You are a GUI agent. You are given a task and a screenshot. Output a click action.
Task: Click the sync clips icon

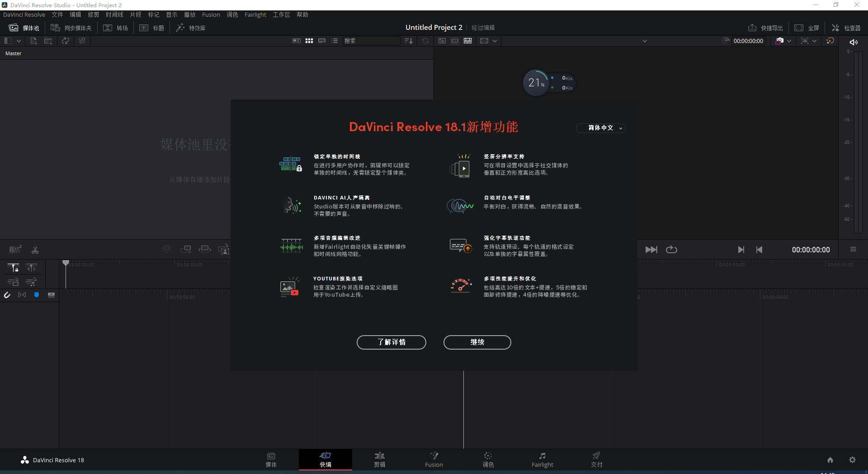[66, 41]
